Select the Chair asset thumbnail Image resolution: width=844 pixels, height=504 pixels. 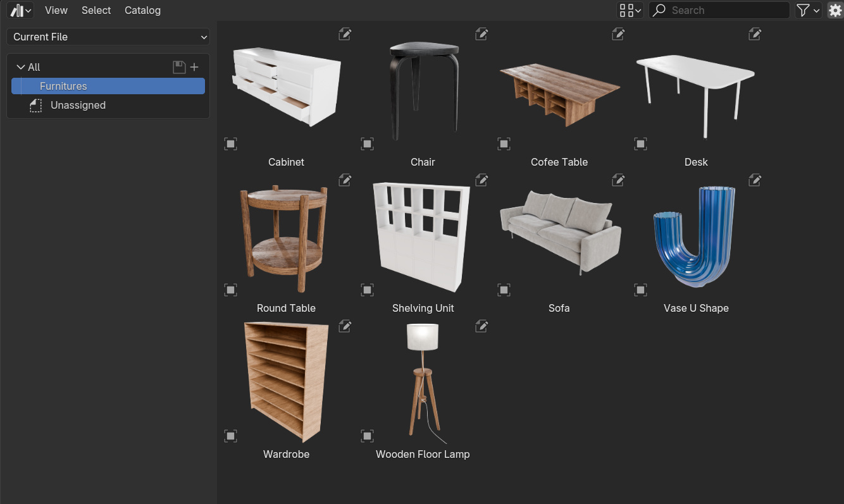(x=423, y=90)
